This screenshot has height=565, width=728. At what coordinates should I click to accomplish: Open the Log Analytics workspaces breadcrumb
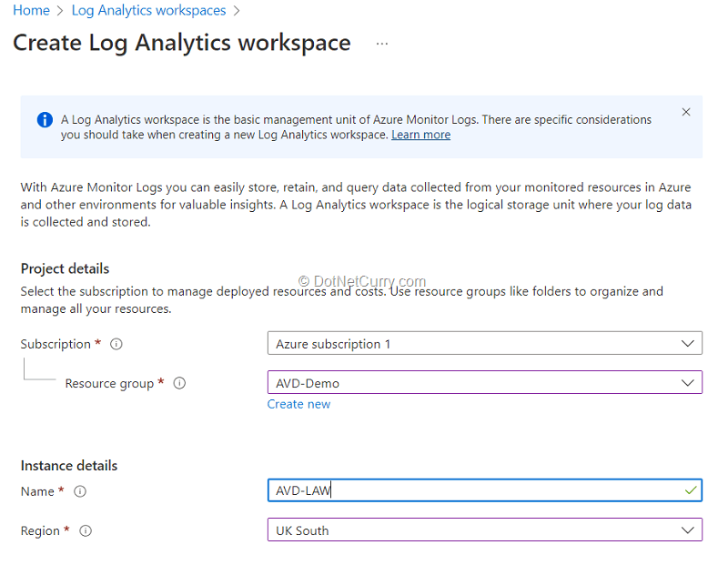point(148,10)
